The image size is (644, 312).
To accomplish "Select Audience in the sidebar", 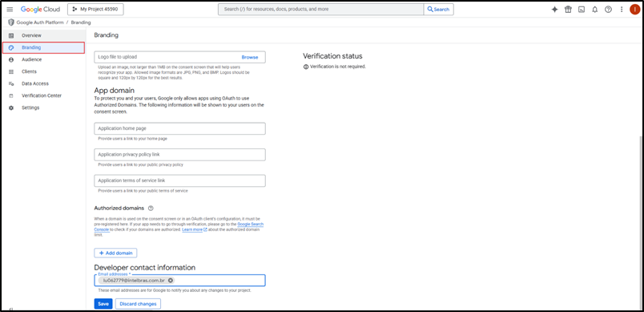I will click(x=43, y=59).
